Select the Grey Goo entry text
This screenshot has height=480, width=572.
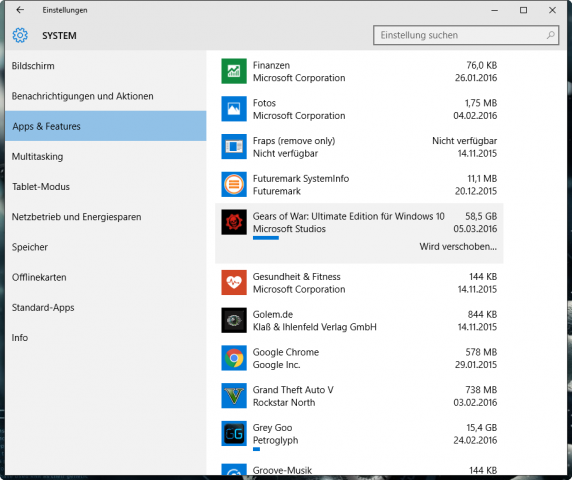273,427
